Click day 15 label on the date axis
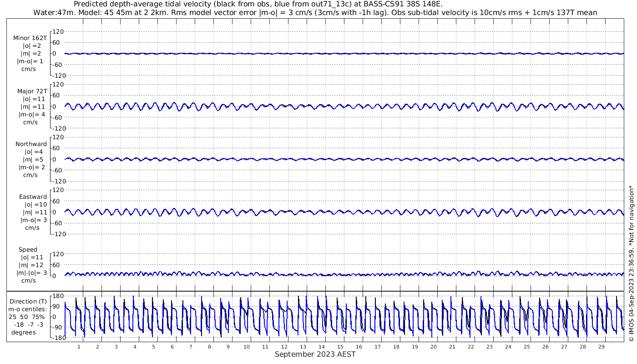Screen dimensions: 637x364 [x=340, y=347]
